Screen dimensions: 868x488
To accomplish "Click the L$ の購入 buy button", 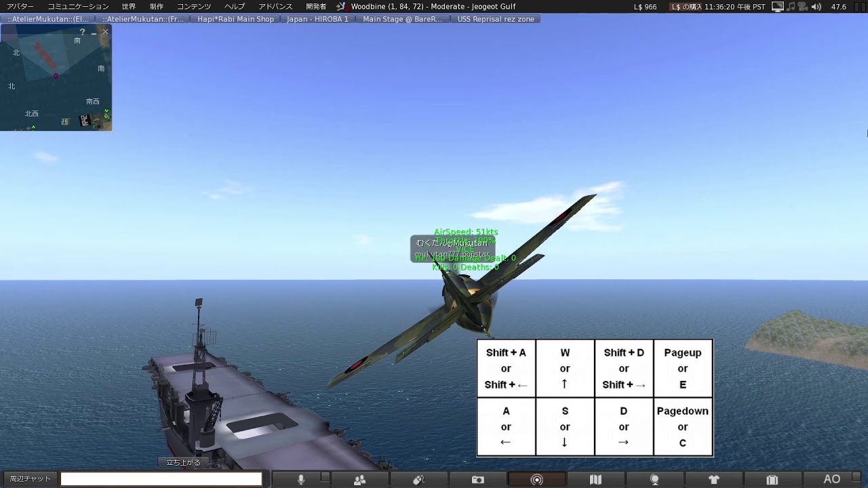I will click(686, 7).
